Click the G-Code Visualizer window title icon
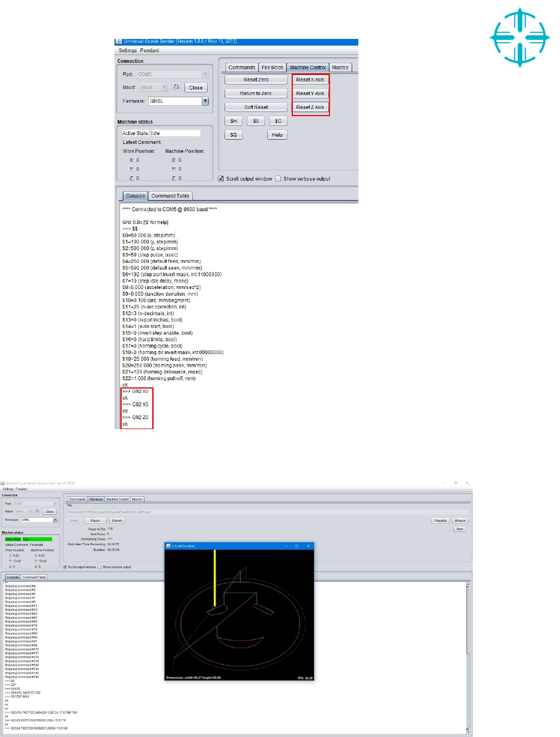This screenshot has height=737, width=560. [x=168, y=546]
